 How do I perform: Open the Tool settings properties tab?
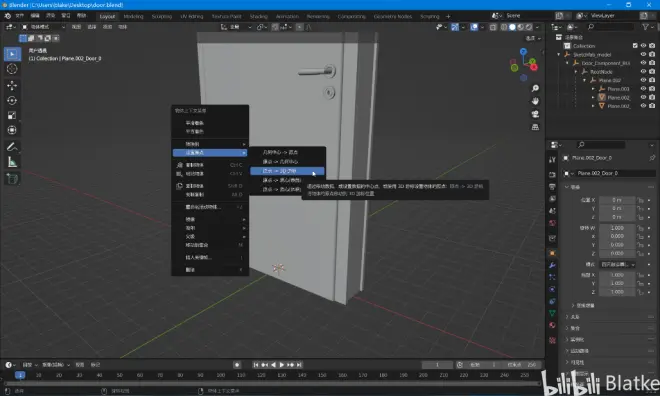[x=552, y=159]
